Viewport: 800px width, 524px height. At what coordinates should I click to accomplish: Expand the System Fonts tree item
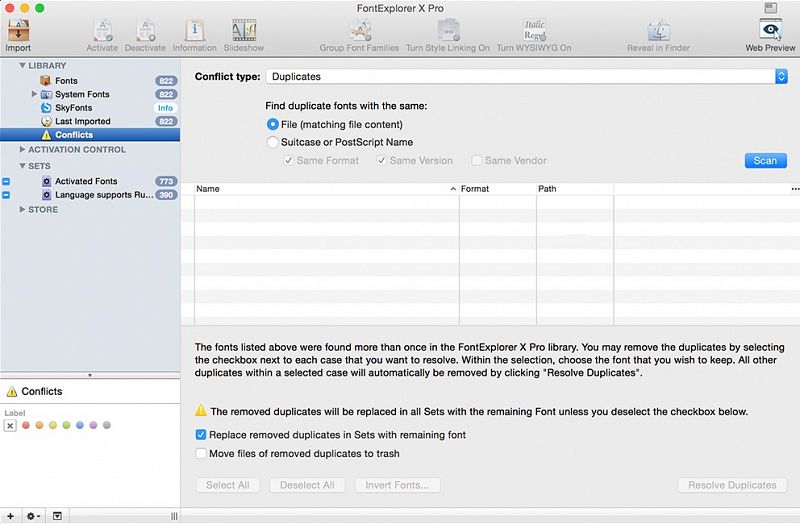pyautogui.click(x=35, y=94)
